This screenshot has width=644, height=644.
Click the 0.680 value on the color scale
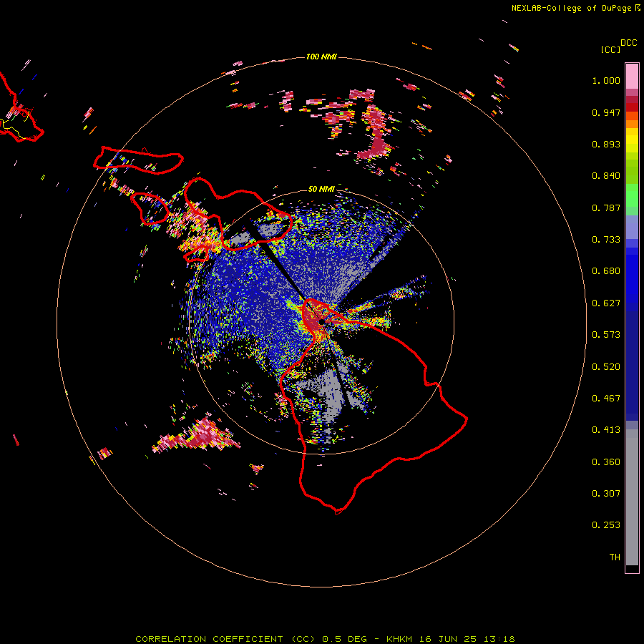(x=606, y=271)
